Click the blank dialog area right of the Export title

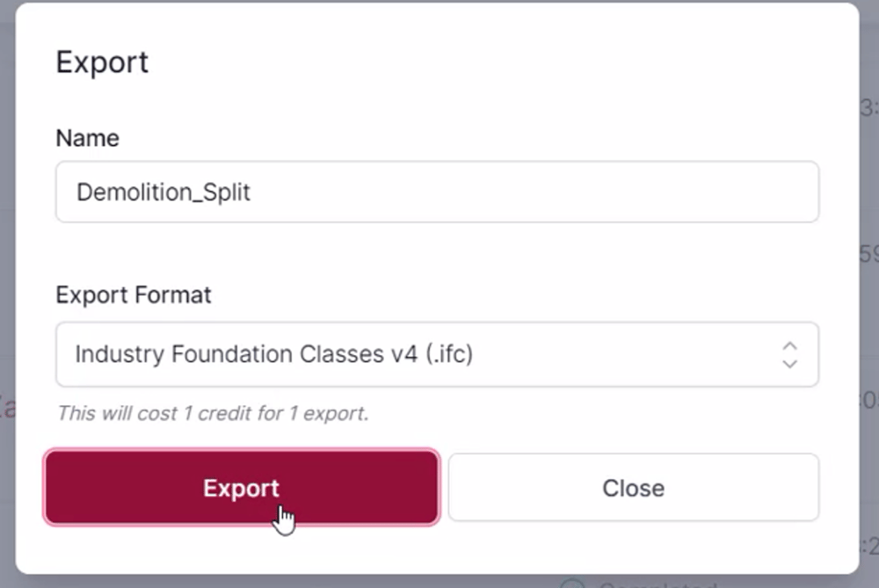click(x=483, y=62)
